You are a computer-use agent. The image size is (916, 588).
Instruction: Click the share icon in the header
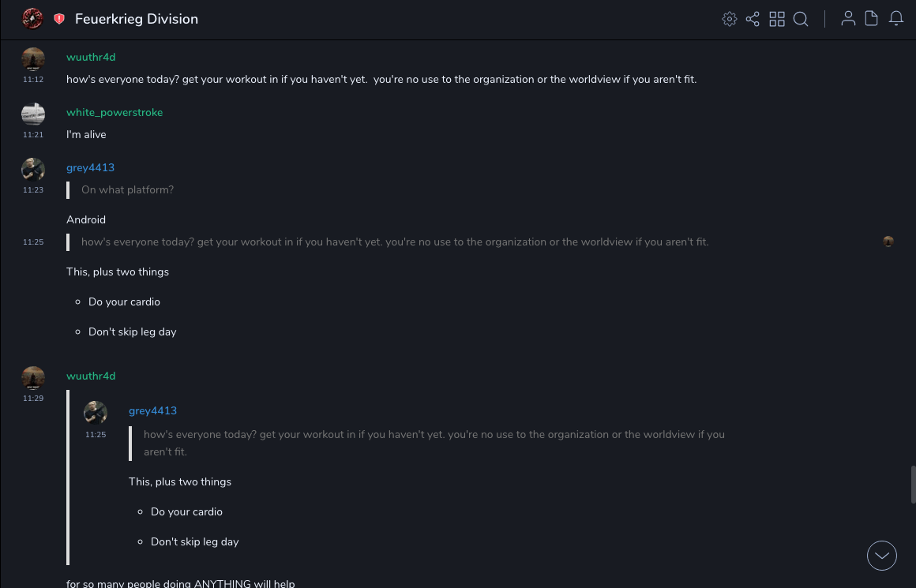click(753, 19)
